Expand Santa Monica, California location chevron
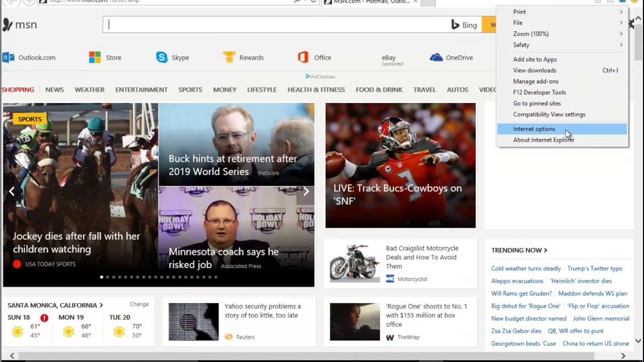The image size is (644, 362). (x=101, y=305)
